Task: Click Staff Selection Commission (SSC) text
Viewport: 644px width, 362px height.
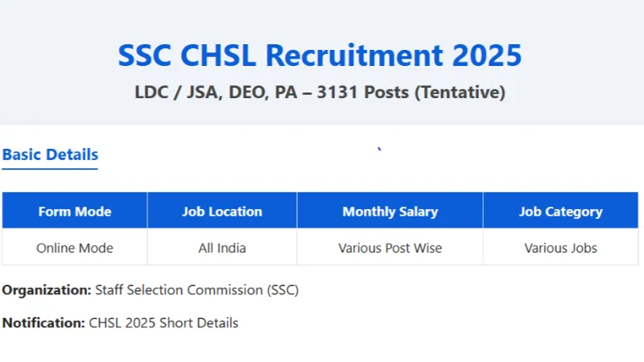Action: (196, 290)
